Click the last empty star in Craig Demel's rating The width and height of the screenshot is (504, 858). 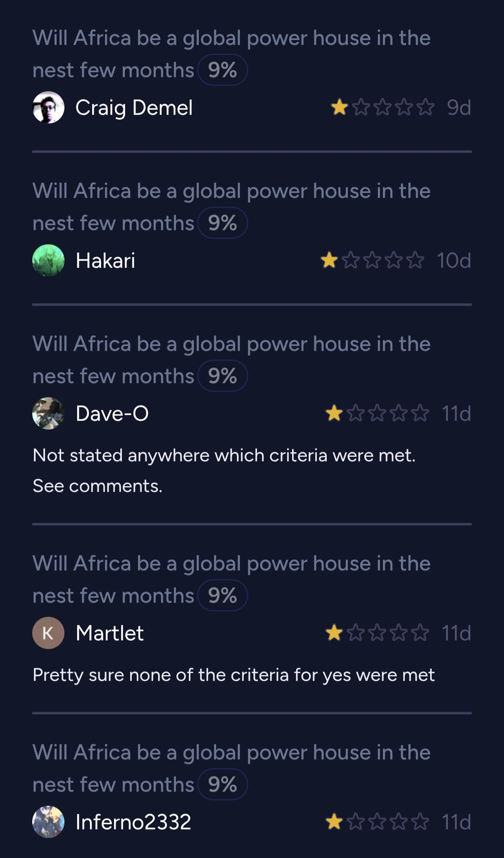point(426,108)
